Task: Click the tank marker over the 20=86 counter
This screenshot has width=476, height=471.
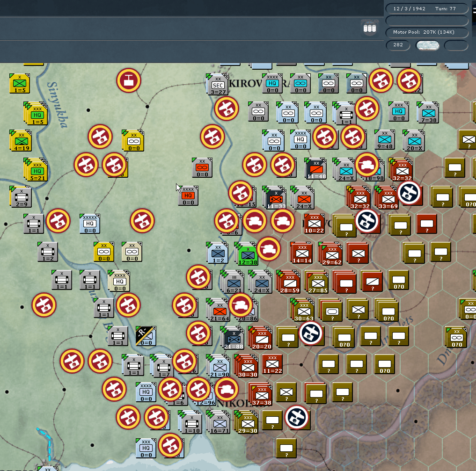Action: pos(241,305)
